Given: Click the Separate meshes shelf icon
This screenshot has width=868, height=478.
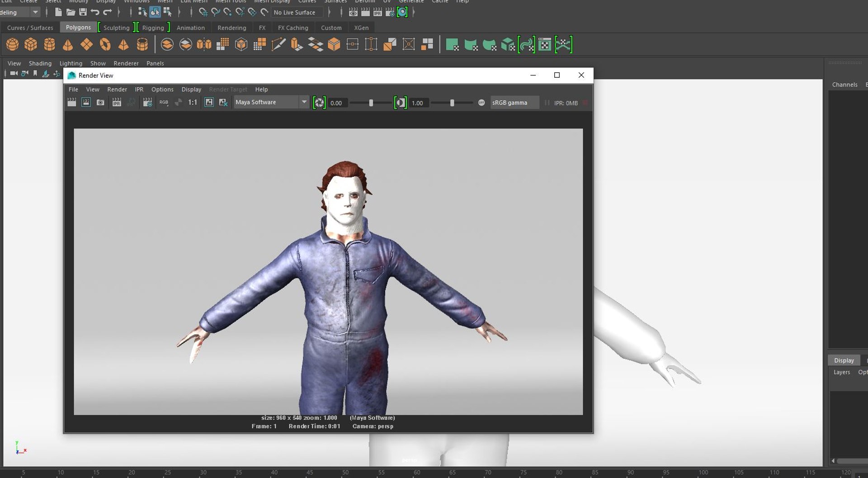Looking at the screenshot, I should click(x=186, y=44).
